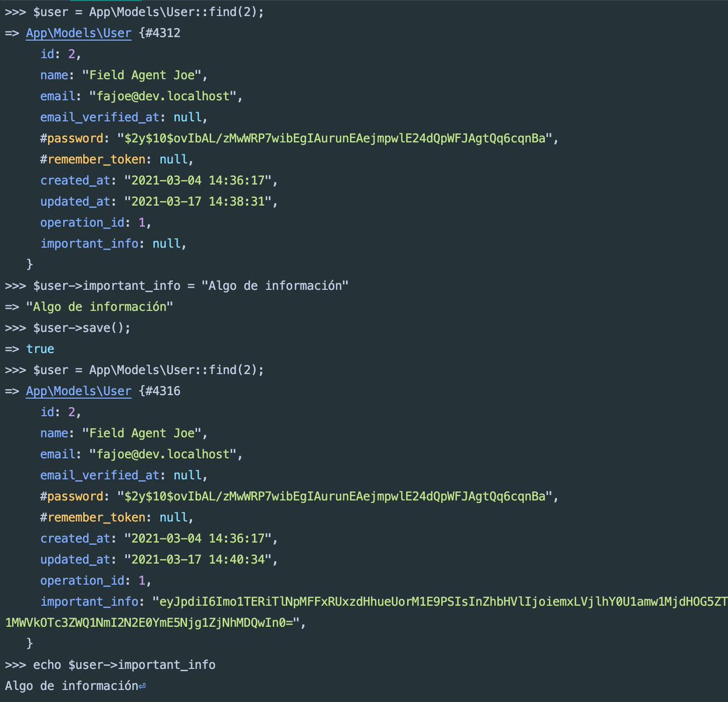Click the 'true' return value

(40, 349)
